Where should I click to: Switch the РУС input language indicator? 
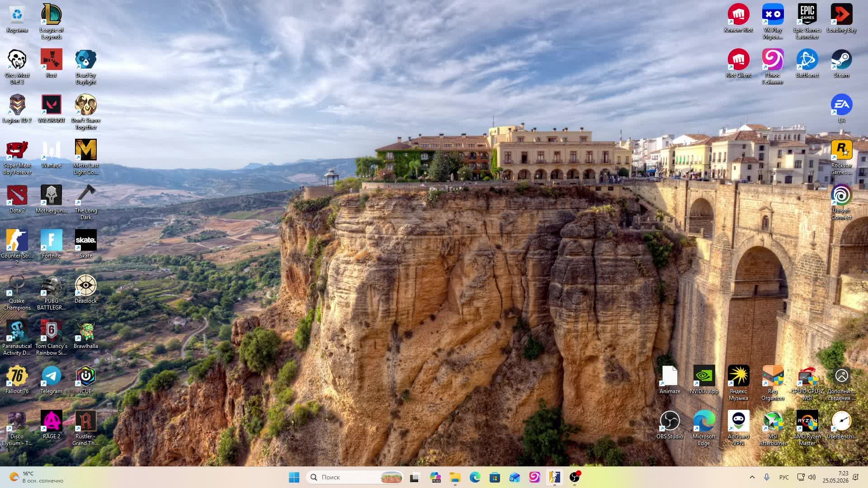tap(784, 478)
